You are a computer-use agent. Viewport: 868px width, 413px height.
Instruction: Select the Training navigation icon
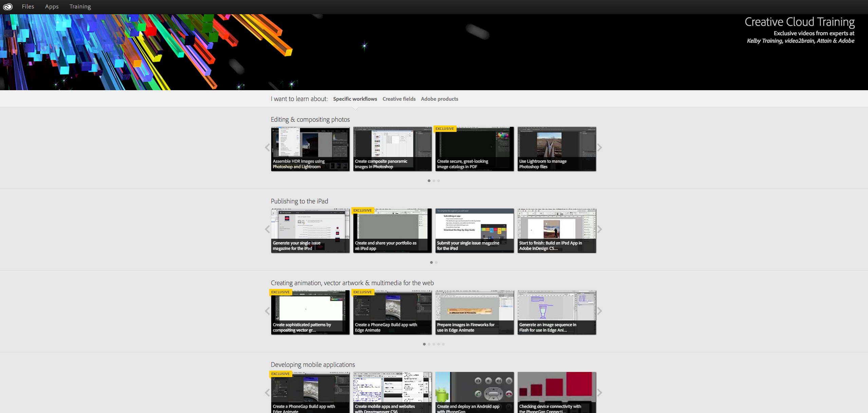click(79, 7)
